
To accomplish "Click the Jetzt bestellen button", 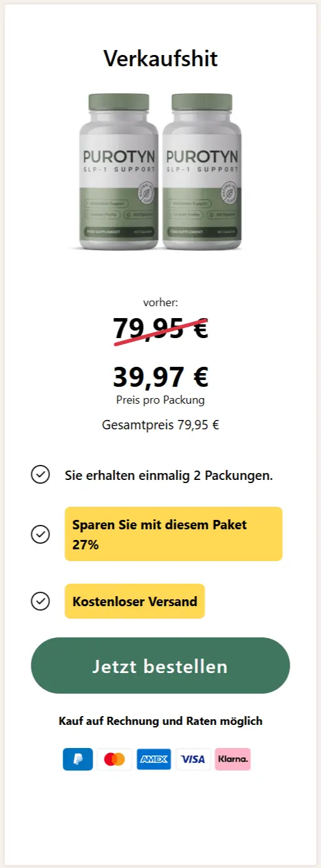I will click(160, 666).
